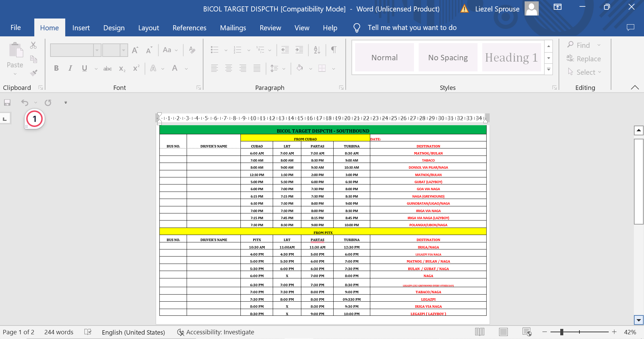Open the spelling and proofing status icon
The width and height of the screenshot is (644, 339).
coord(88,332)
